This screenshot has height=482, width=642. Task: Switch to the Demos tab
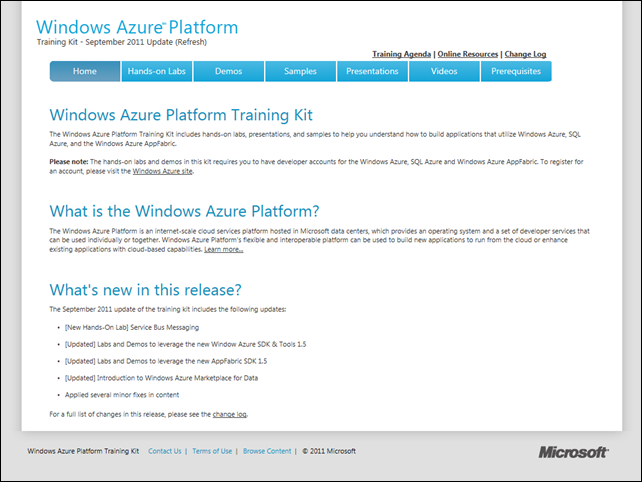point(229,71)
